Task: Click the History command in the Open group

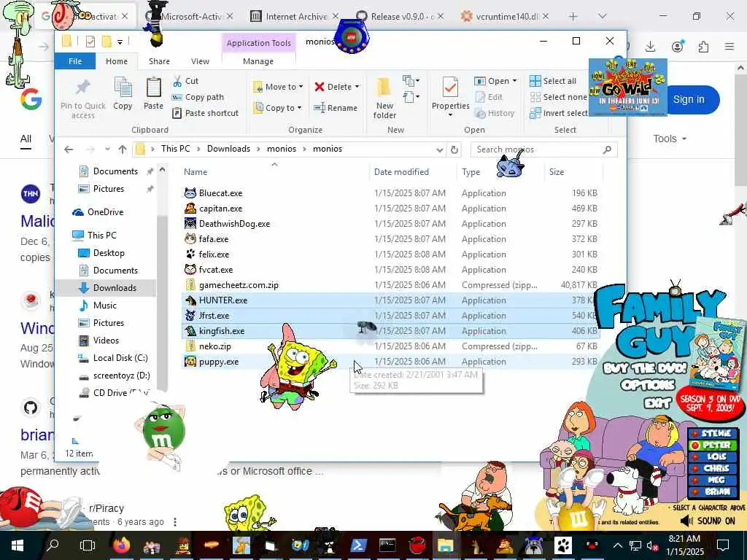Action: (495, 113)
